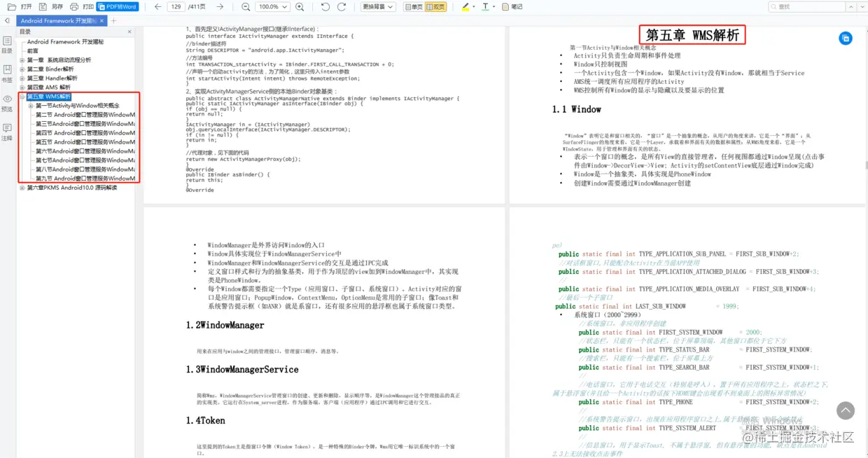Switch to 双页 double page view
Screen dimensions: 868x458
[435, 6]
